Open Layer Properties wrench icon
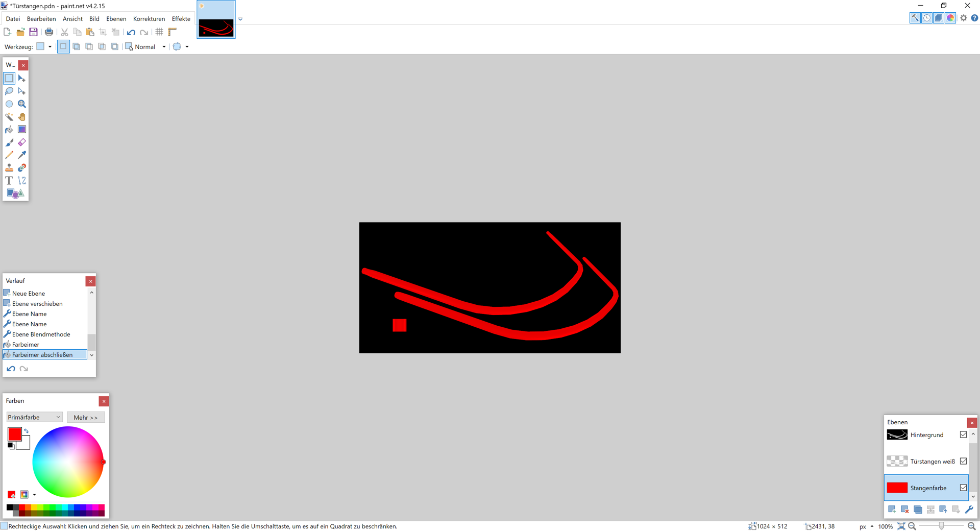 [969, 510]
